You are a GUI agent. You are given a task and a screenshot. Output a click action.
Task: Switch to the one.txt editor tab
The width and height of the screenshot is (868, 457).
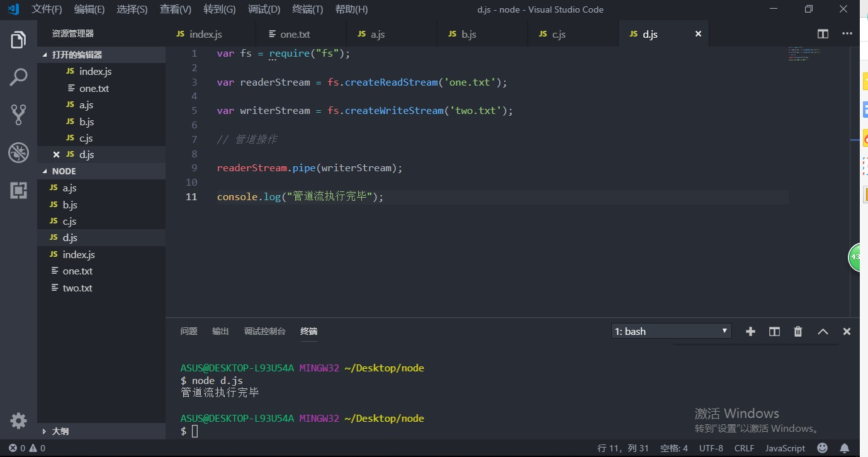point(302,34)
